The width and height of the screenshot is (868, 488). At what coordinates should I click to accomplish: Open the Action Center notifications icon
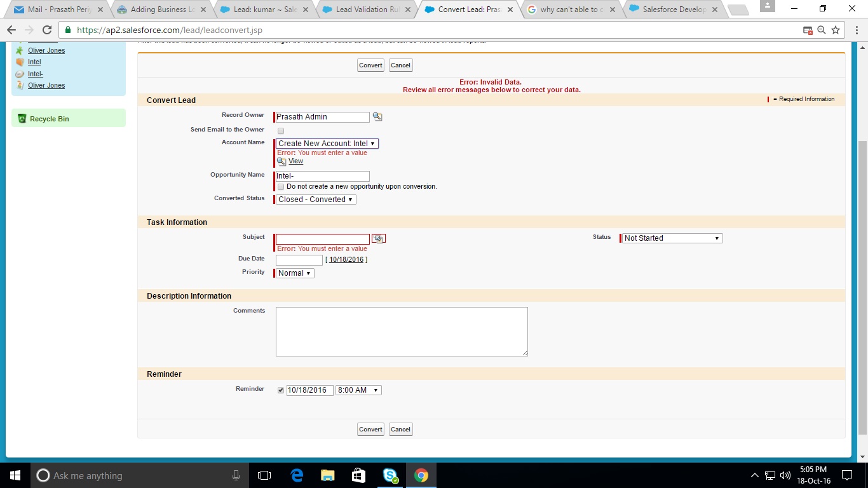pyautogui.click(x=846, y=475)
